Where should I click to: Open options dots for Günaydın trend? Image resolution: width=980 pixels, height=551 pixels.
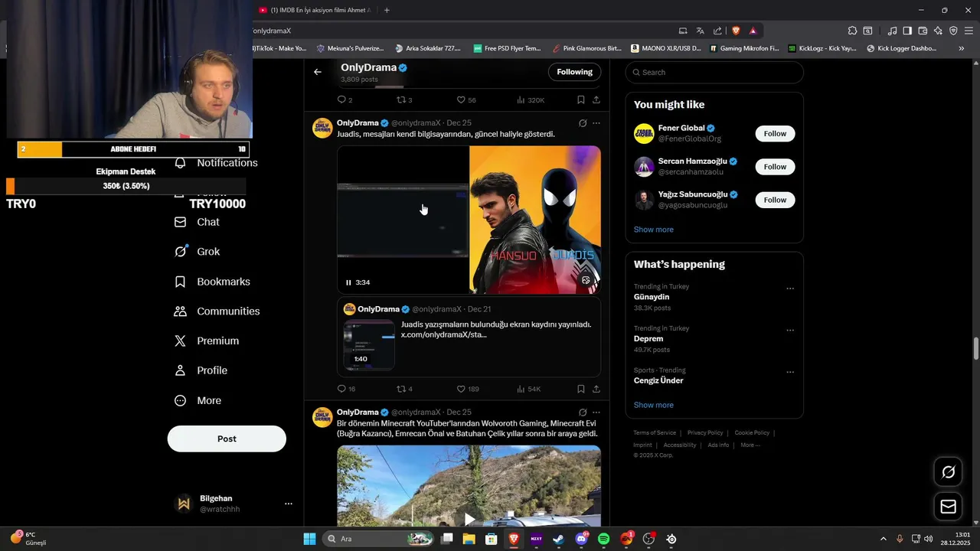790,289
